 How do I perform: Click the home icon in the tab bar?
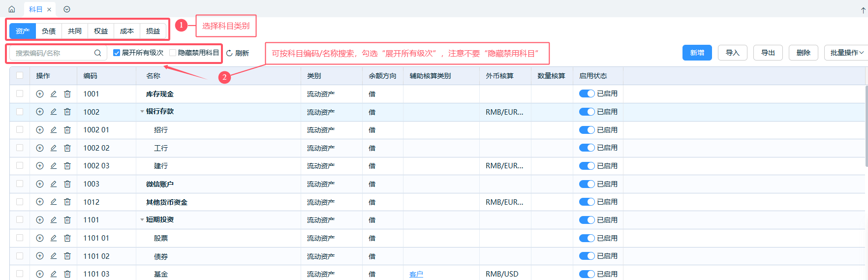click(12, 9)
